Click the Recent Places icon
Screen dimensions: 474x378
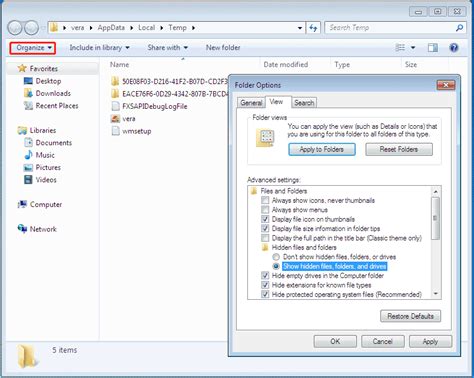(x=28, y=106)
